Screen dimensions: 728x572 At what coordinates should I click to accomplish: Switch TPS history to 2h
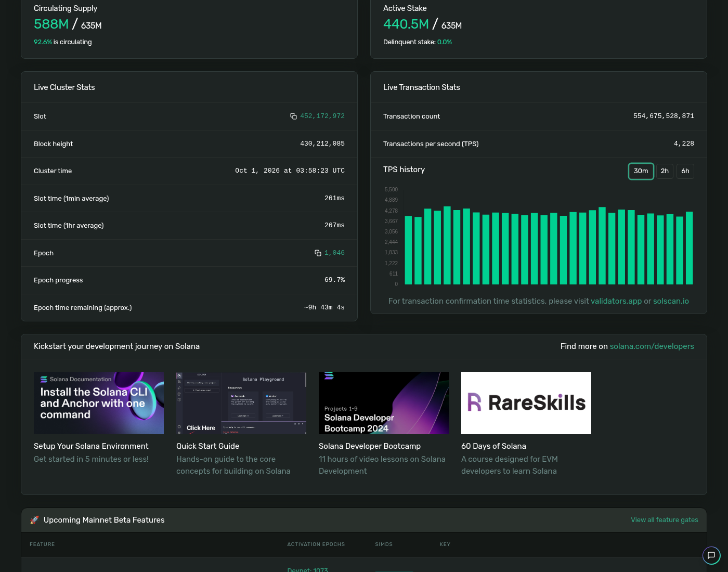point(665,171)
